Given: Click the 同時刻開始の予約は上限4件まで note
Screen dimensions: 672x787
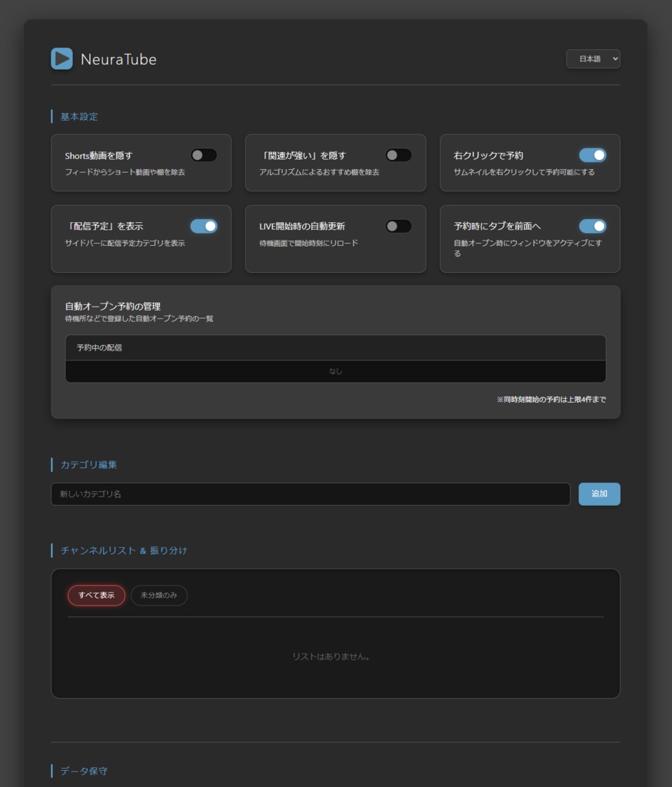Looking at the screenshot, I should click(x=551, y=400).
